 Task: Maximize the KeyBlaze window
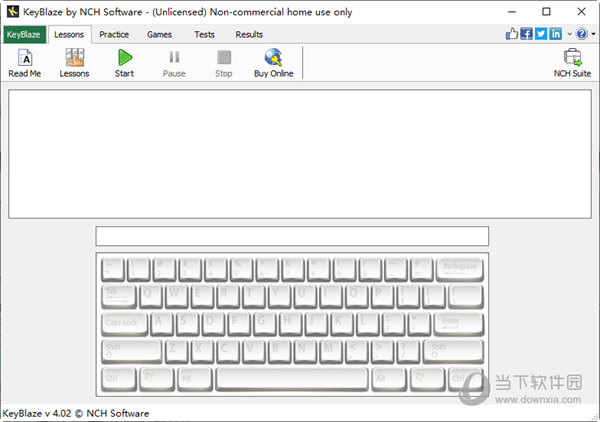point(546,11)
